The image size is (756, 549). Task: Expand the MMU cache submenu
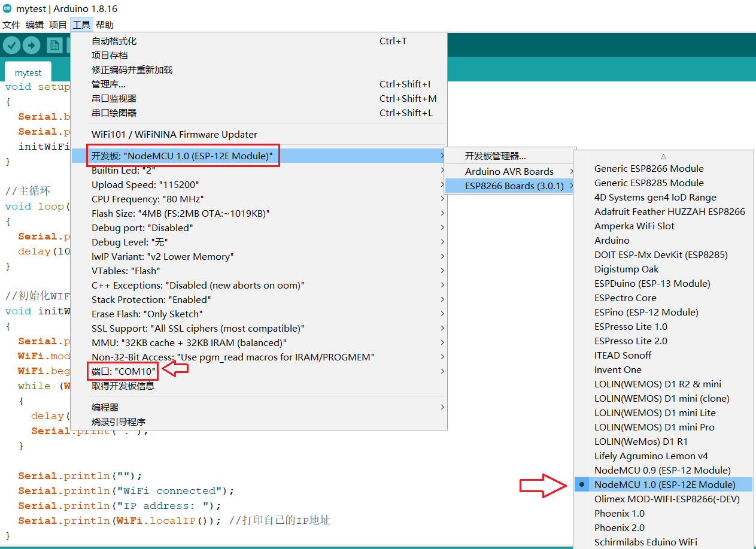(259, 343)
